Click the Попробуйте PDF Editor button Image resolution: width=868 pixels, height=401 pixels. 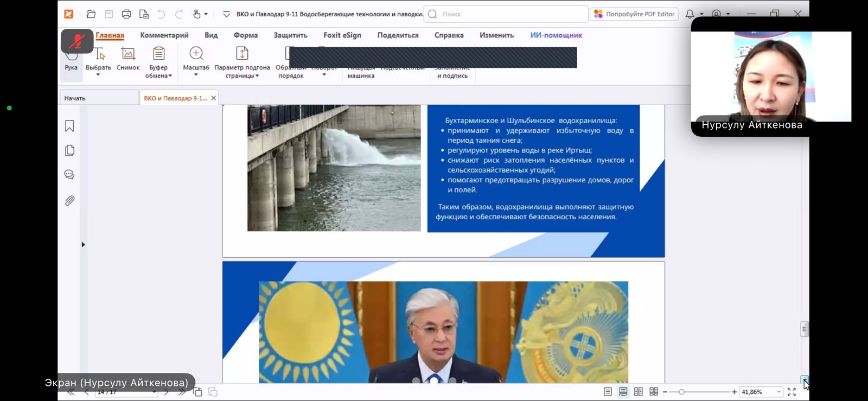(x=634, y=14)
